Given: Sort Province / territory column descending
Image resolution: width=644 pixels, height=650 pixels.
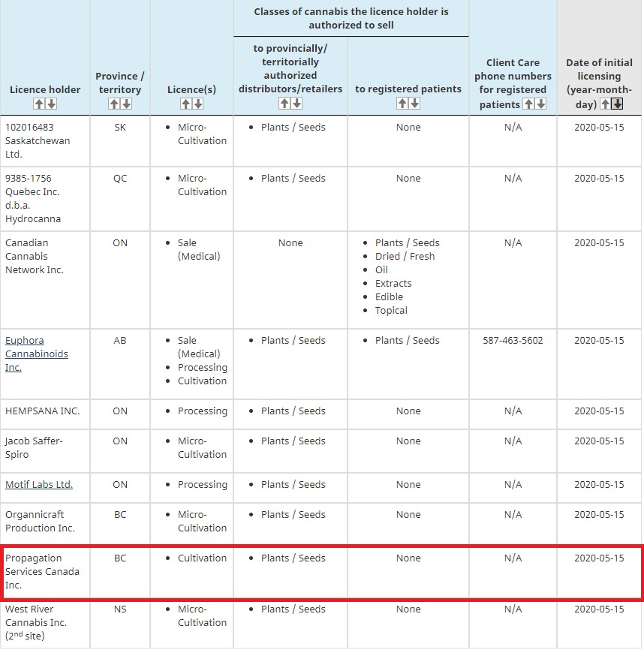Looking at the screenshot, I should coord(126,104).
